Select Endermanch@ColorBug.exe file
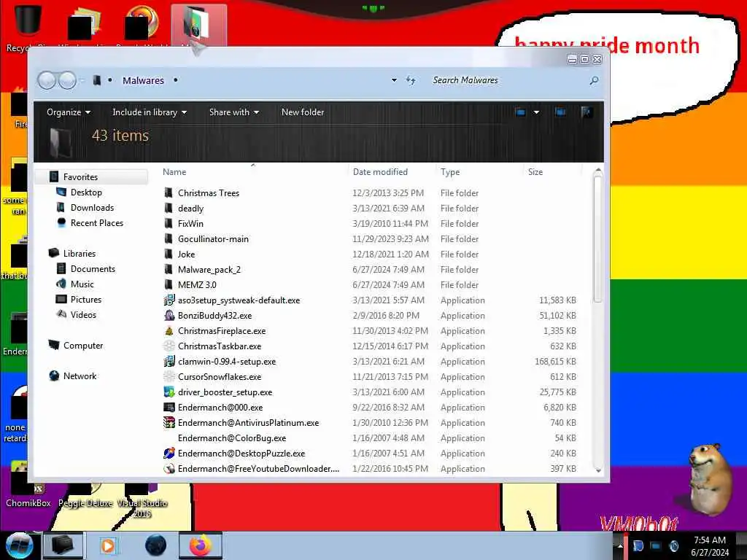This screenshot has width=747, height=560. coord(231,438)
